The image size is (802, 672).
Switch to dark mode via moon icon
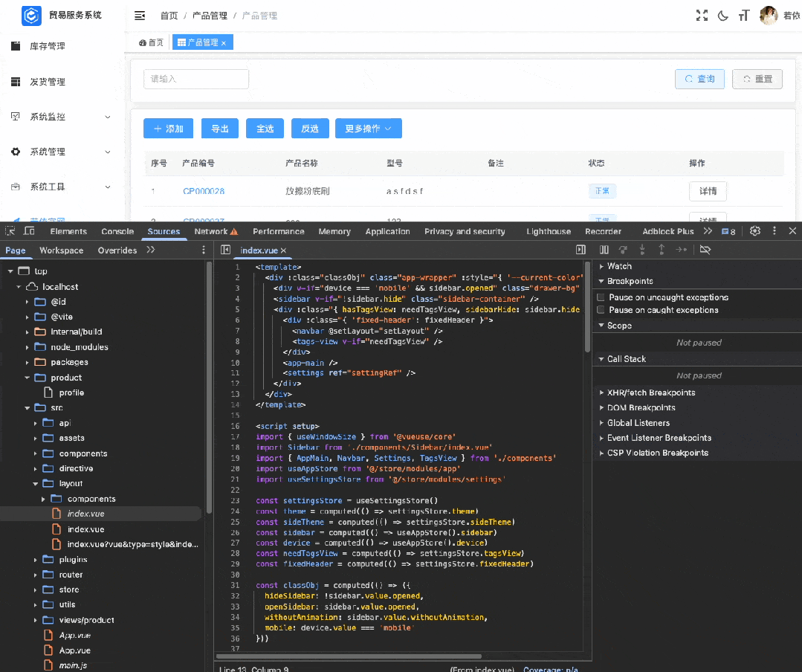click(x=722, y=16)
